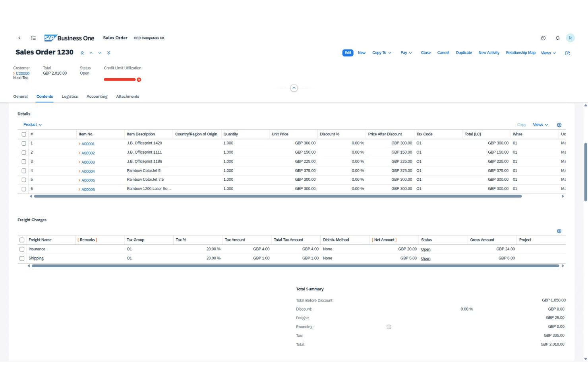The width and height of the screenshot is (588, 392).
Task: Open the user profile avatar
Action: [x=570, y=38]
